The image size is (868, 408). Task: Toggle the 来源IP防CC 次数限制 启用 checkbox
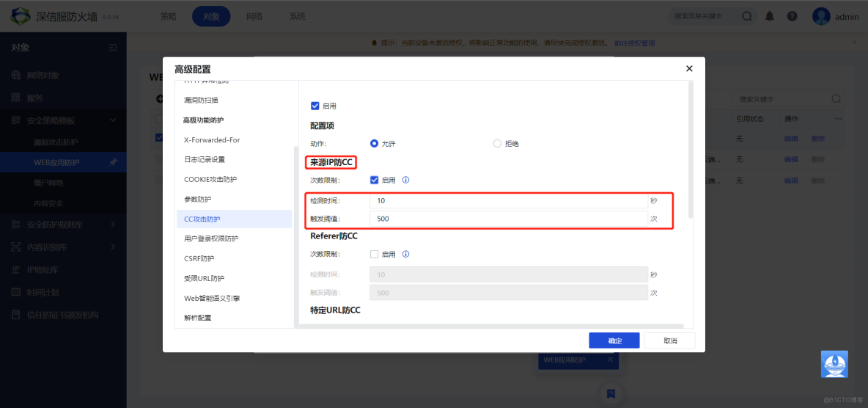[x=375, y=180]
